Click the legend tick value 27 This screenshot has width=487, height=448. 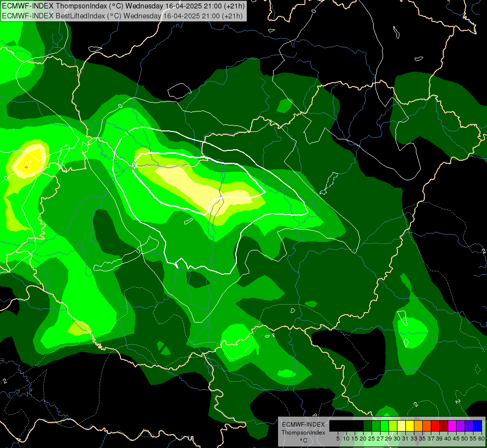tap(380, 439)
